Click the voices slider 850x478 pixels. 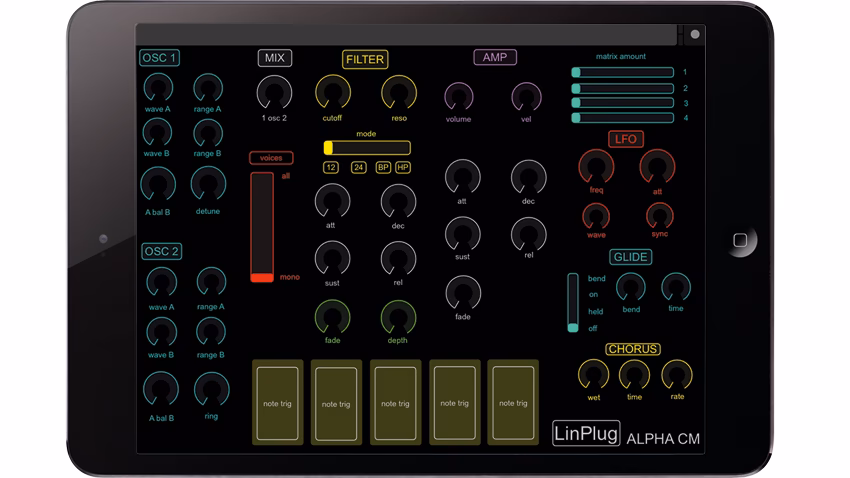pos(261,227)
